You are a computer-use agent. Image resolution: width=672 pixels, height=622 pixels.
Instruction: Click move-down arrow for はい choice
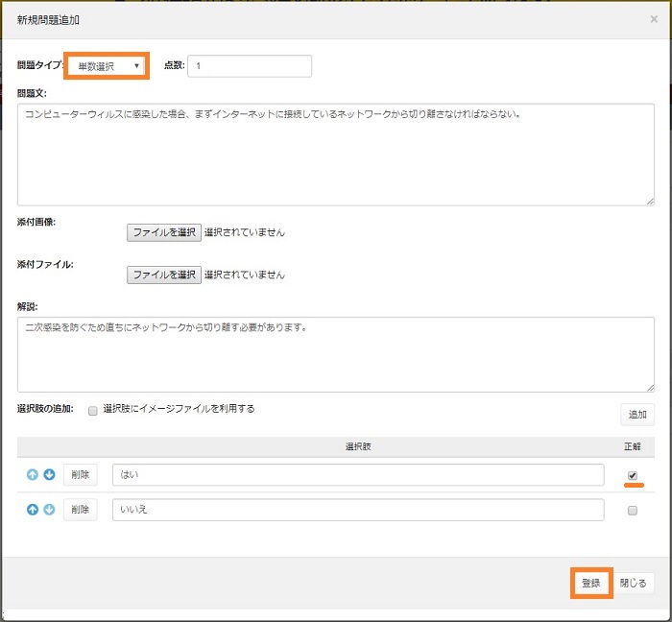click(49, 475)
